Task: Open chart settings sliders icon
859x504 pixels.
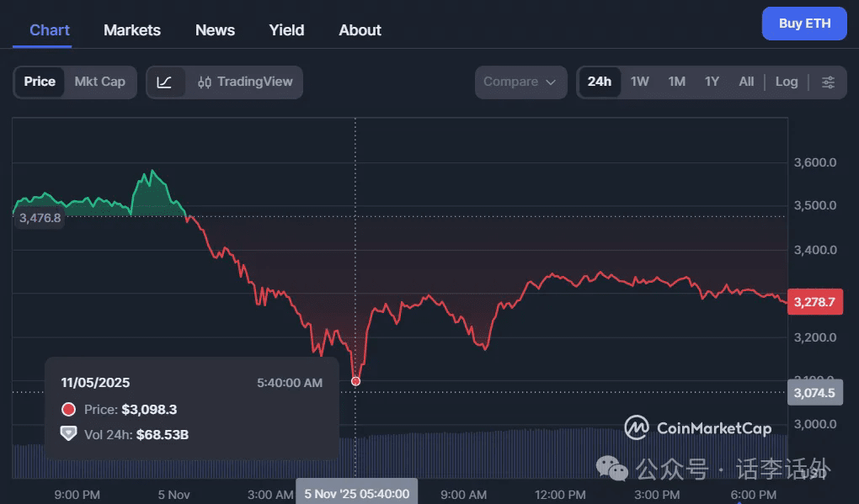Action: (828, 82)
